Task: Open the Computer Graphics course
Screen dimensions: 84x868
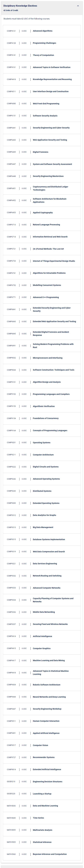Action: point(42,648)
